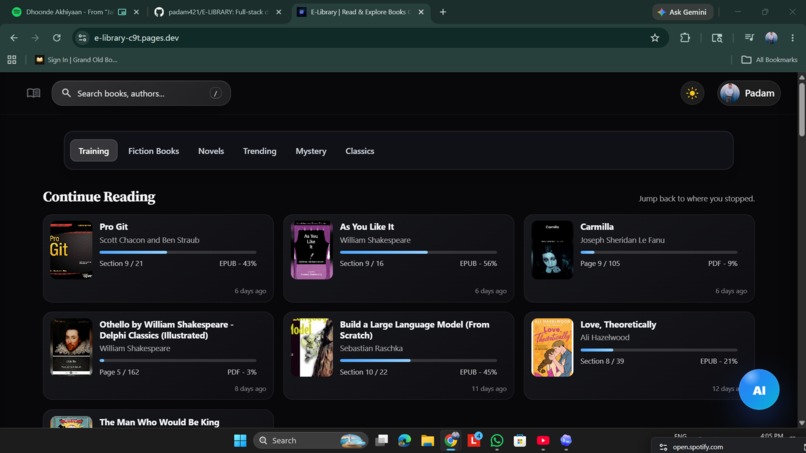Open the Chrome apps grid icon
Screen dimensions: 806x453
(x=12, y=60)
